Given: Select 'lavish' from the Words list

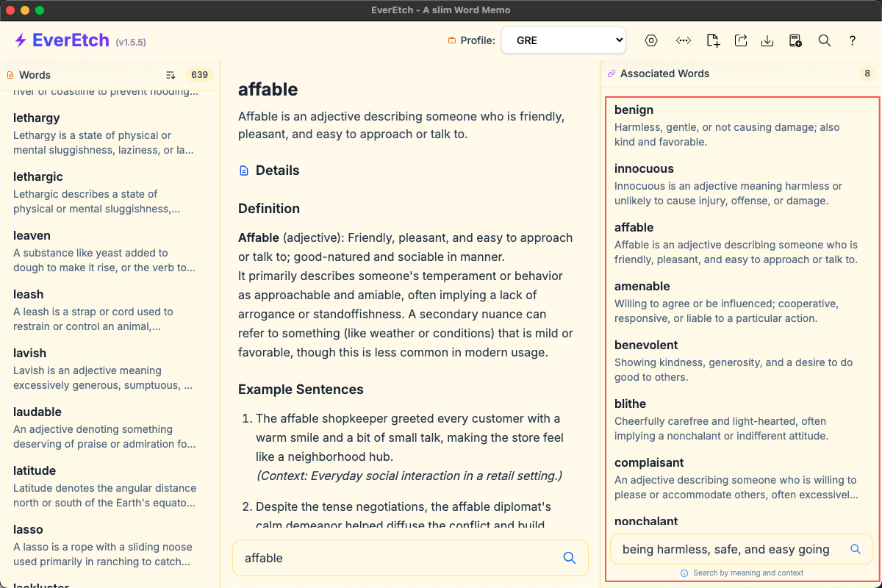Looking at the screenshot, I should [x=29, y=354].
